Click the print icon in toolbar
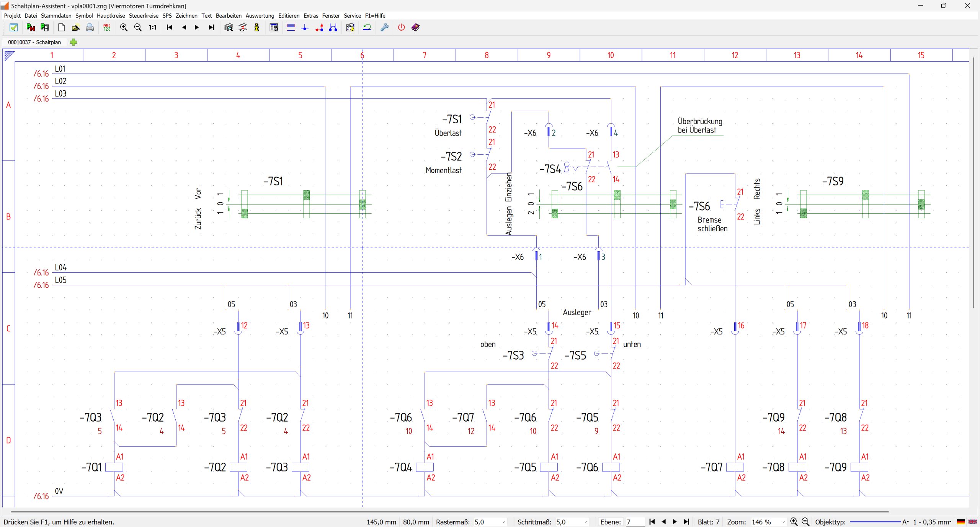The height and width of the screenshot is (527, 980). [x=90, y=28]
